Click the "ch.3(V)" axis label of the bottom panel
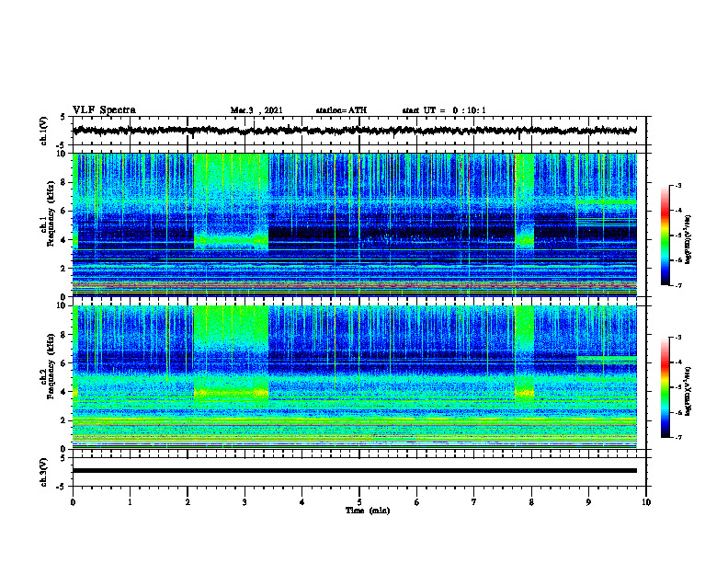Screen dimensions: 728x563 click(44, 472)
